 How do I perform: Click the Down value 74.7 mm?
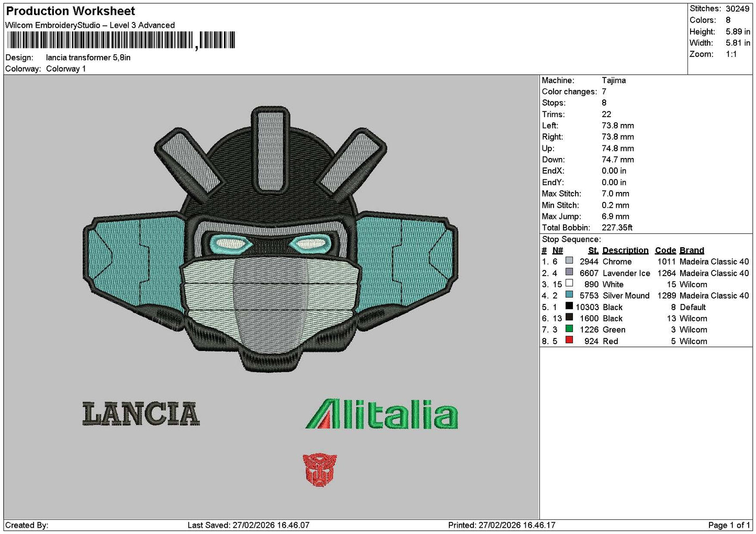(x=618, y=160)
